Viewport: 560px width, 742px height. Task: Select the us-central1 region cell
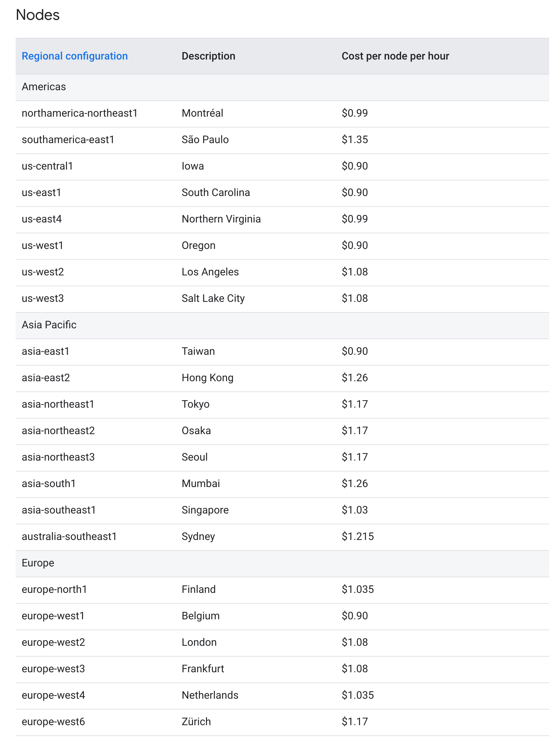tap(47, 166)
